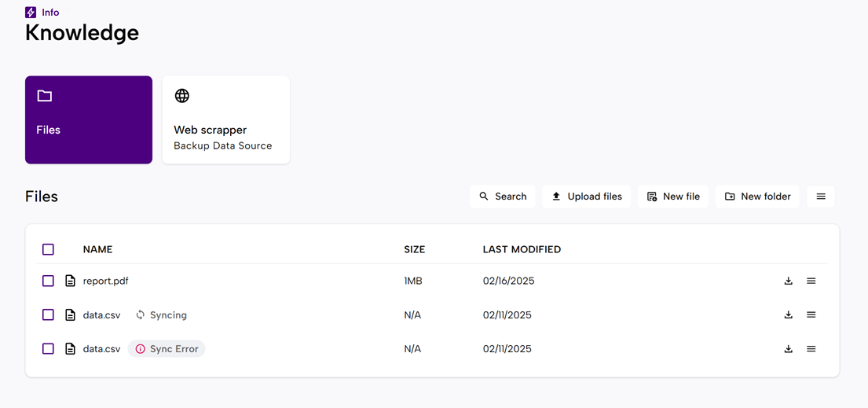Viewport: 868px width, 408px height.
Task: Open the data.csv file that is syncing
Action: click(x=101, y=315)
